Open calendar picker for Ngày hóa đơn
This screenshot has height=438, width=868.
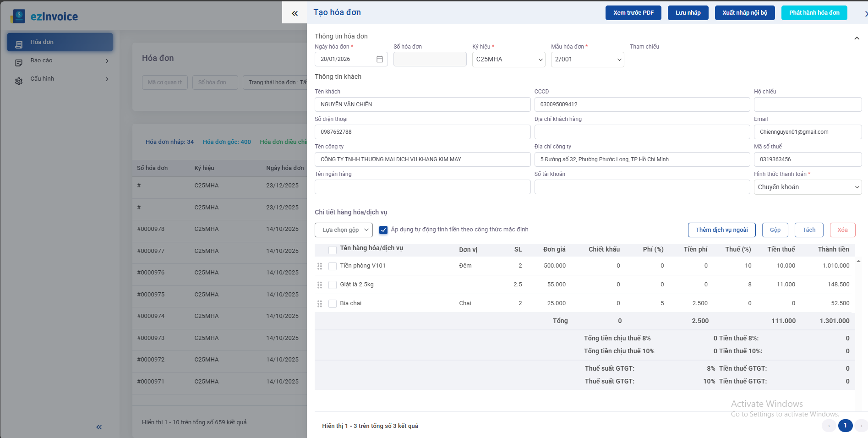379,59
